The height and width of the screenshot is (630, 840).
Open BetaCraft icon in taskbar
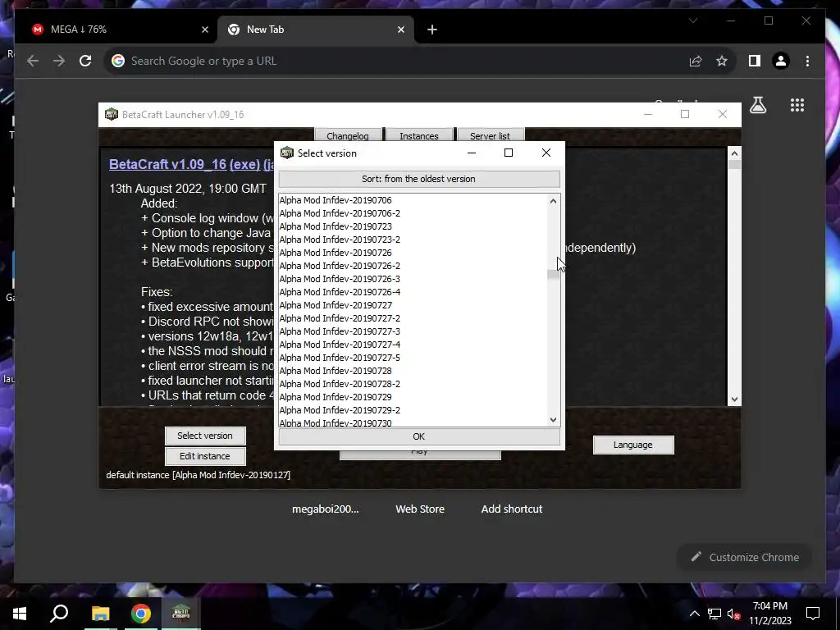click(181, 614)
